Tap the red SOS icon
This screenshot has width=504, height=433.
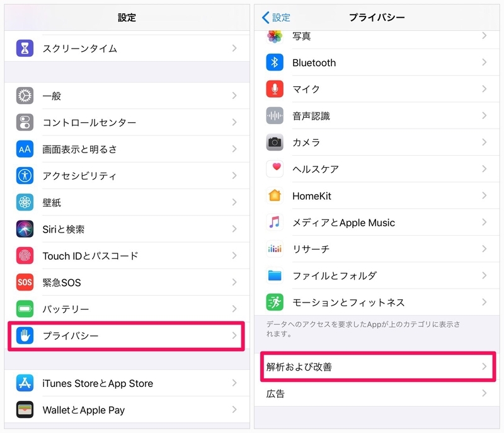25,282
